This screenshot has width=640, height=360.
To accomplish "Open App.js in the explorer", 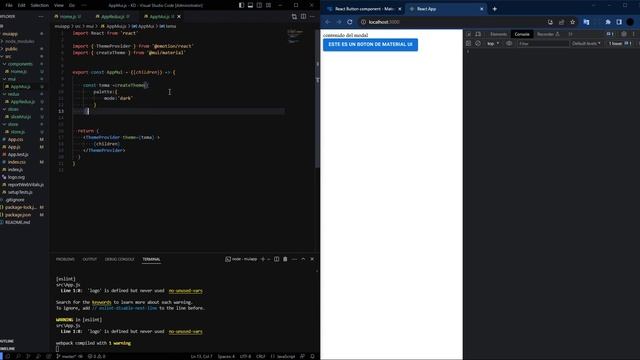I will click(x=14, y=147).
